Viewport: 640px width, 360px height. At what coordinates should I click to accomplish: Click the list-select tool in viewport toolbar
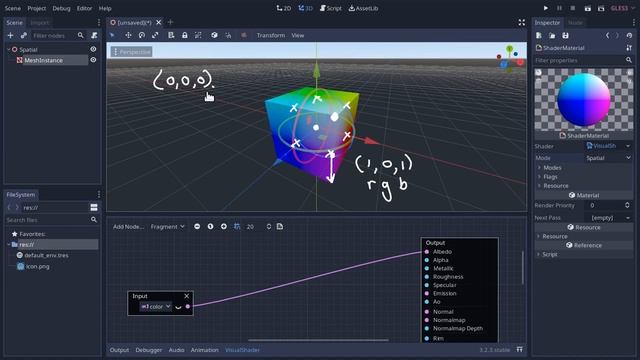tap(171, 36)
